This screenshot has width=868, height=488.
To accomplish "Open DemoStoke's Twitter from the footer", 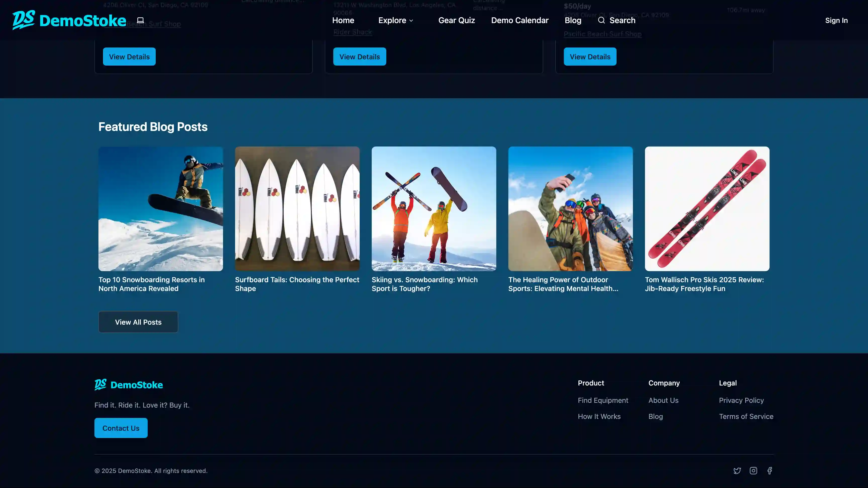I will (737, 470).
